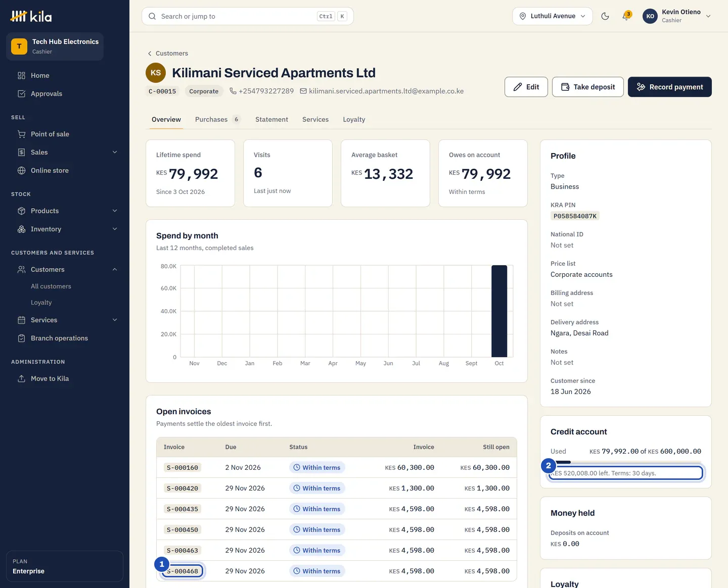
Task: Open invoice S-000468
Action: (x=183, y=571)
